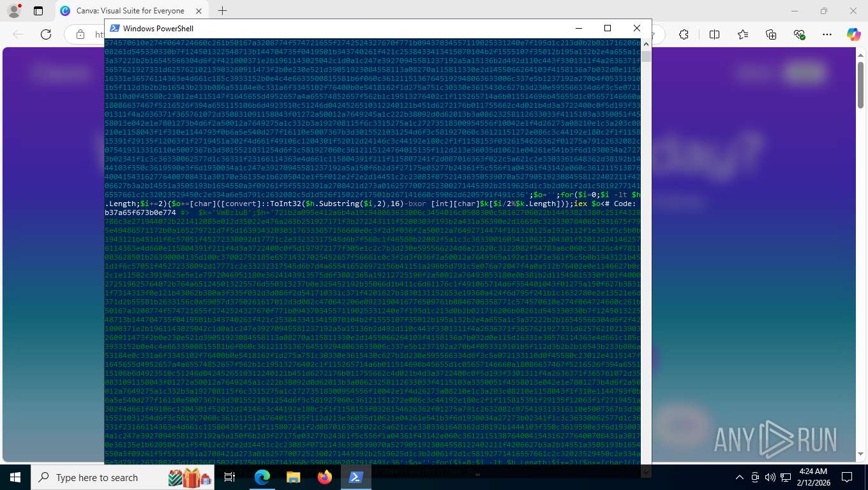868x490 pixels.
Task: Open Windows notification center
Action: coord(847,477)
